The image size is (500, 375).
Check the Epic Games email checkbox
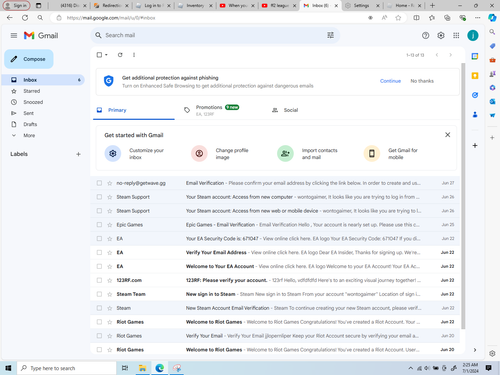point(99,225)
